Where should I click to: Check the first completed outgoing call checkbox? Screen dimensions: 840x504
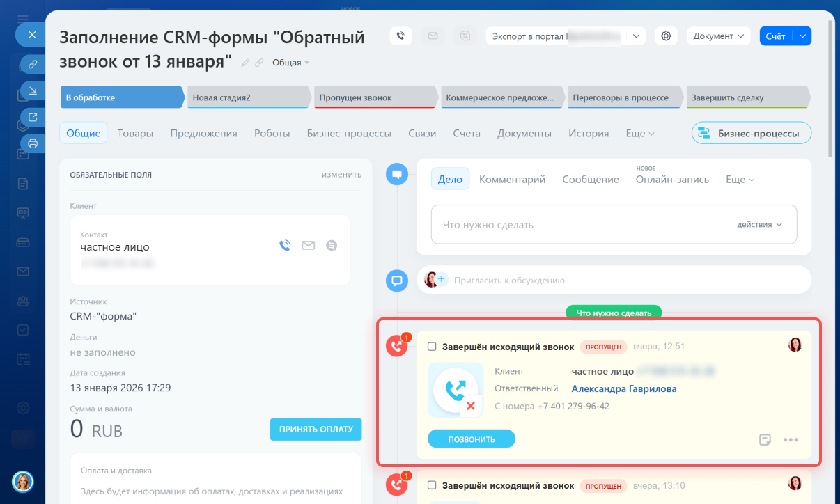(432, 347)
